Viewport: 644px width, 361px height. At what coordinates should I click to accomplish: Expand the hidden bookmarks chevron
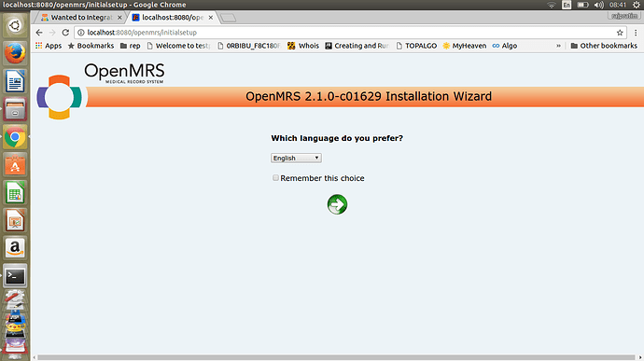tap(558, 46)
